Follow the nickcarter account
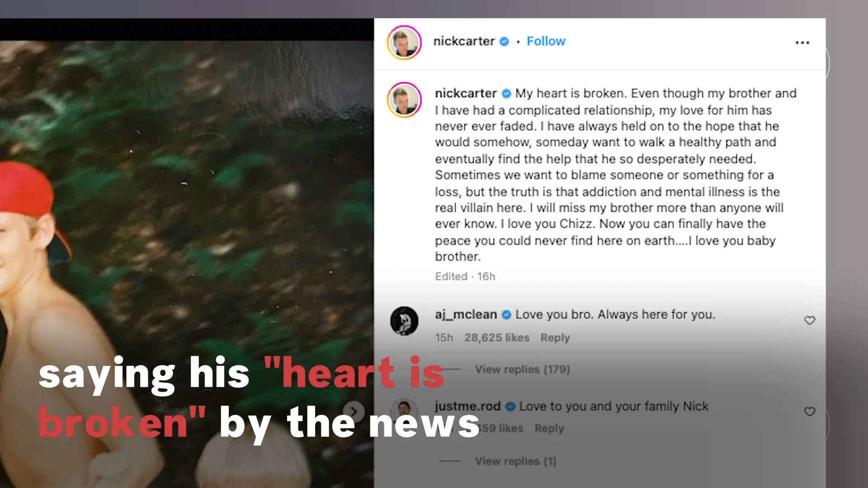Screen dimensions: 868x488 pos(546,41)
